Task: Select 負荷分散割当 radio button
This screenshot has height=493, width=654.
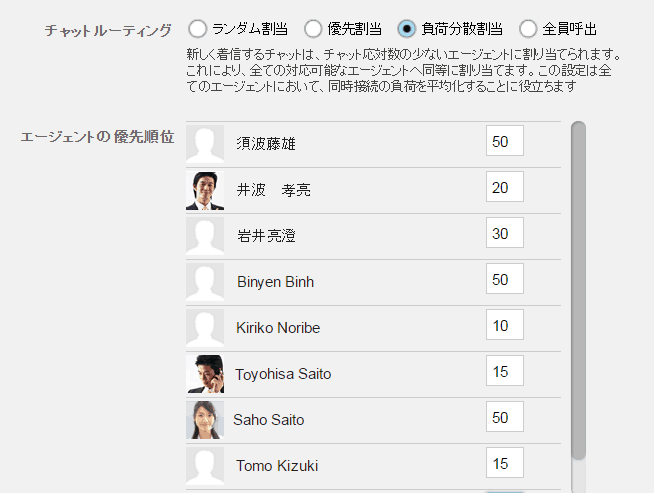Action: point(407,29)
